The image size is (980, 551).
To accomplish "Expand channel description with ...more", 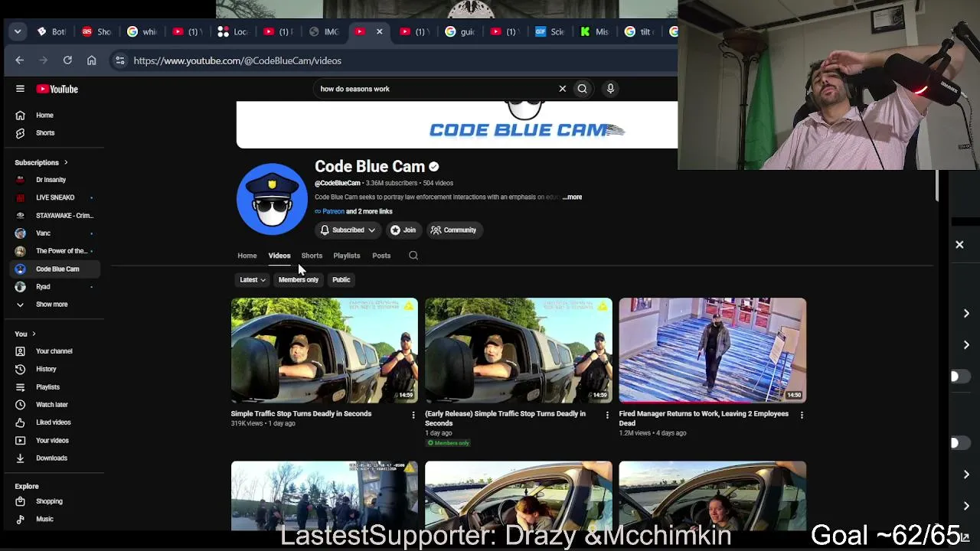I will pyautogui.click(x=572, y=197).
